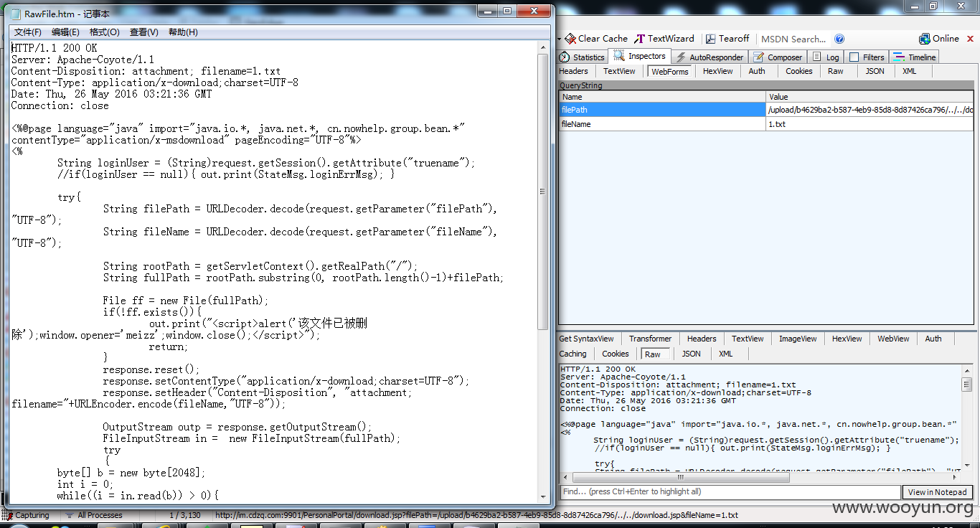Click the Notepad vertical scrollbar thumb
Image resolution: width=980 pixels, height=528 pixels.
[543, 192]
